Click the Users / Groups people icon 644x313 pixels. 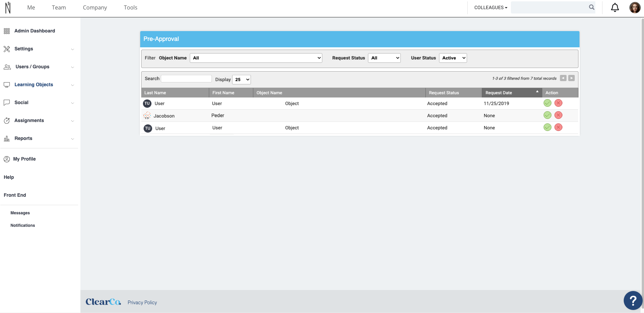click(x=7, y=67)
